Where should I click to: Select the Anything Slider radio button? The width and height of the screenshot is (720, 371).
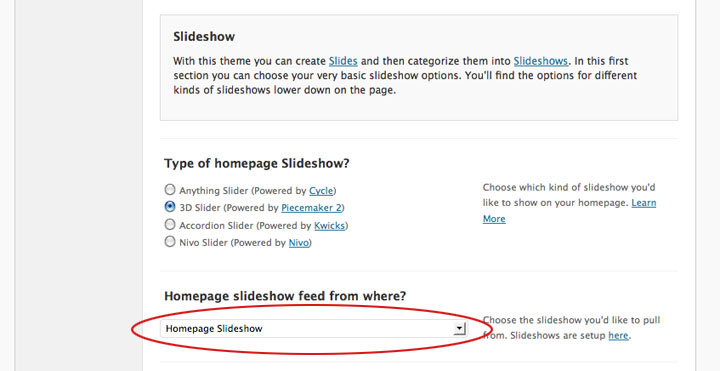170,189
